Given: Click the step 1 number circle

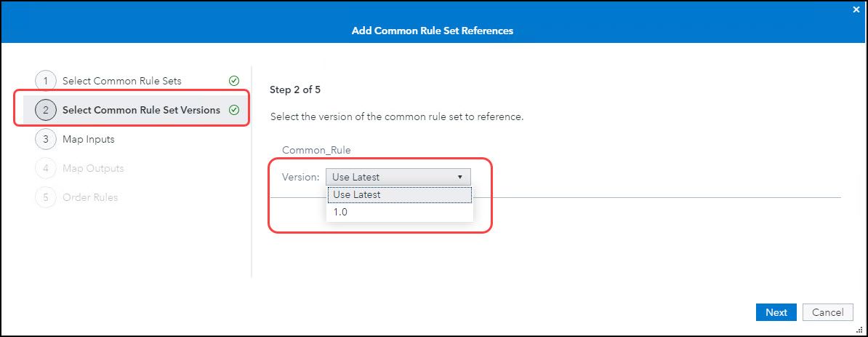Looking at the screenshot, I should 45,81.
